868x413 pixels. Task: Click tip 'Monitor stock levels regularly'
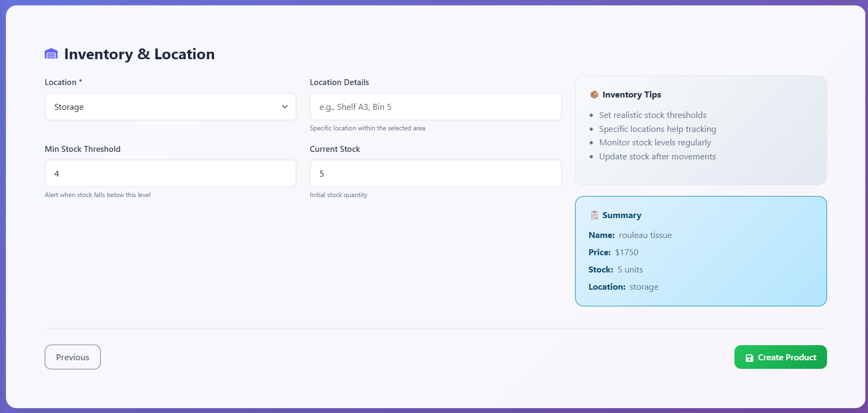pyautogui.click(x=655, y=143)
